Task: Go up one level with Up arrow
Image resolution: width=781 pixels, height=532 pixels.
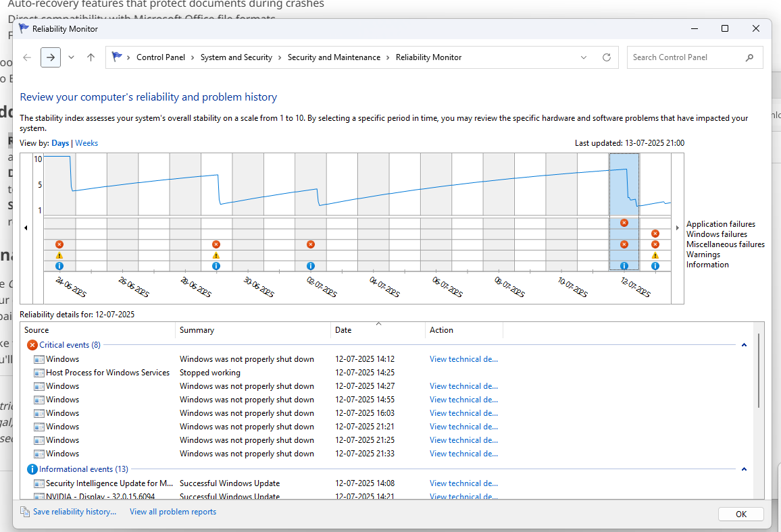Action: coord(91,57)
